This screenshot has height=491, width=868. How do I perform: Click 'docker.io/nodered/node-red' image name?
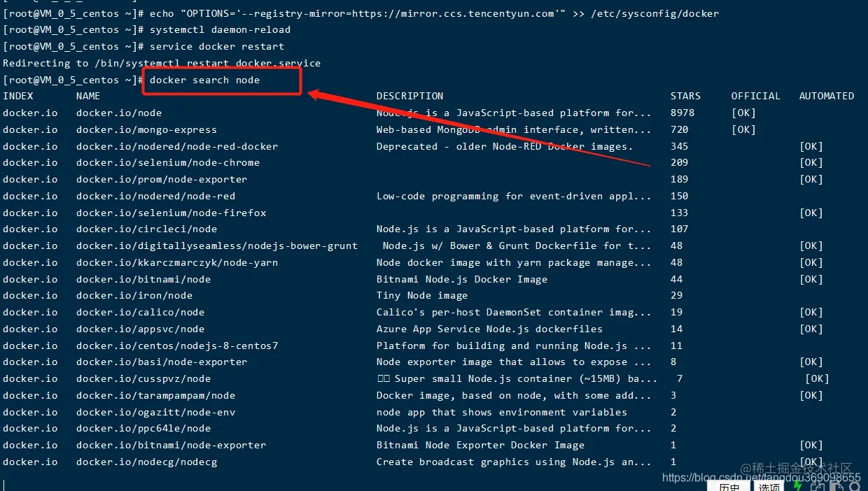[155, 196]
